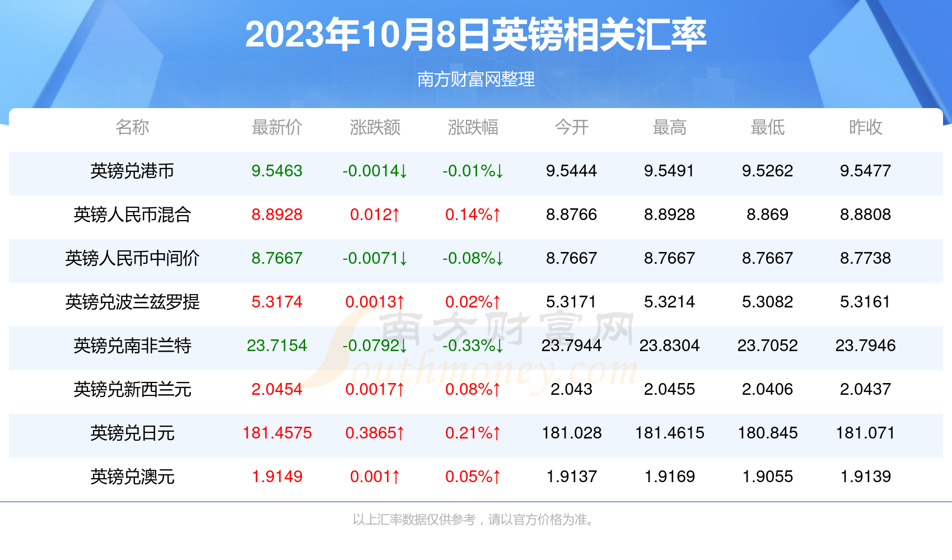The image size is (952, 560).
Task: Click previous close 8.7738
Action: (865, 258)
